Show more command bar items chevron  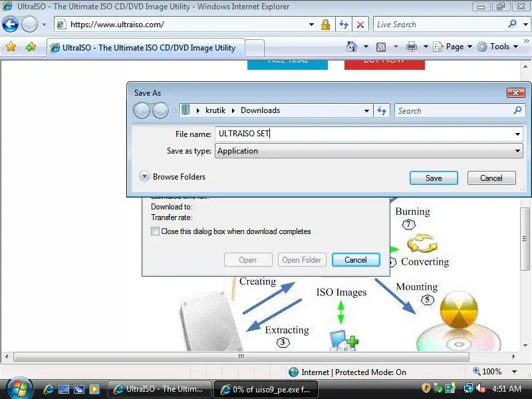pyautogui.click(x=526, y=41)
